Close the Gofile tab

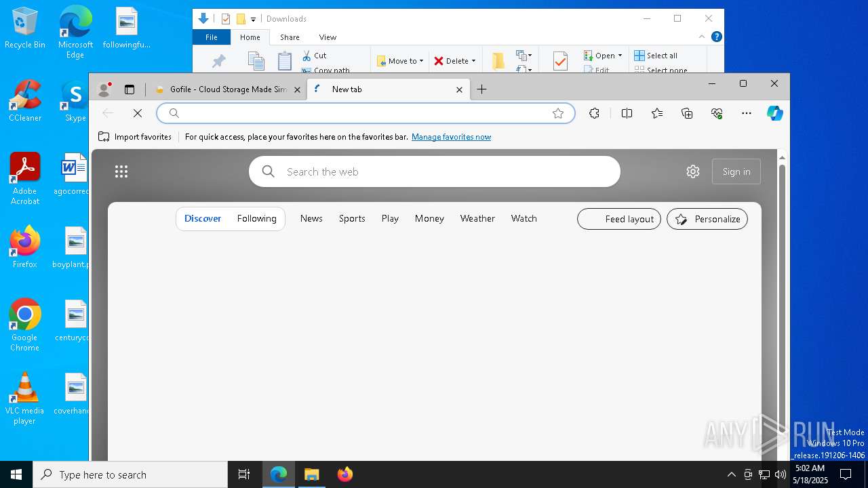click(x=297, y=89)
